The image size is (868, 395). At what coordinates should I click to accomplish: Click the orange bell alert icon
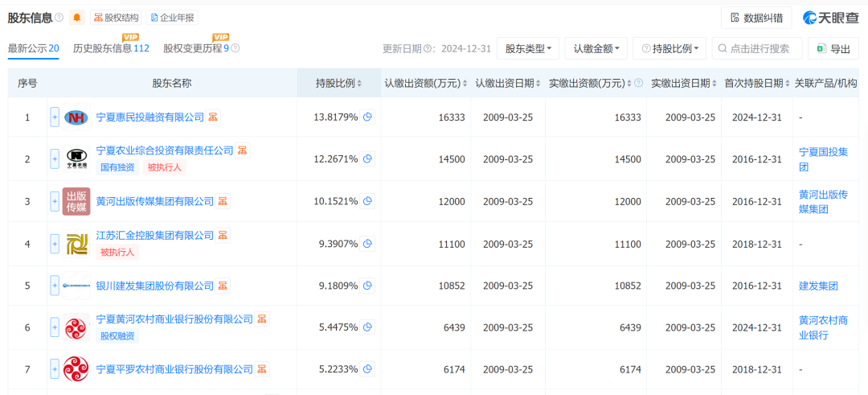pyautogui.click(x=77, y=18)
